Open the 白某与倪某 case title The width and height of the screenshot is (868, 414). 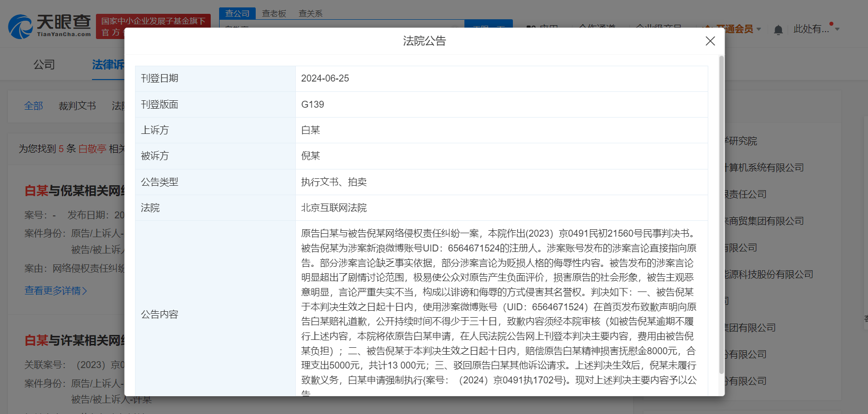[74, 191]
